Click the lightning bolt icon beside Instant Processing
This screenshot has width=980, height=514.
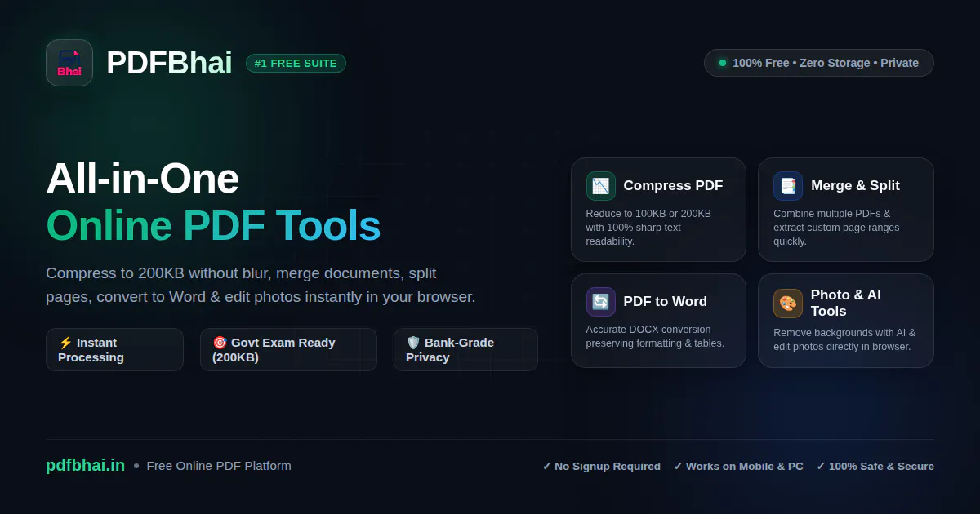pos(65,343)
